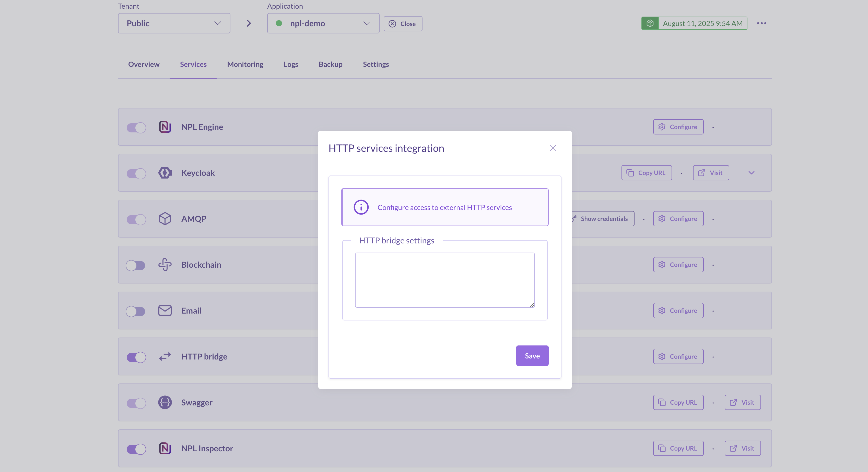This screenshot has width=868, height=472.
Task: Click the AMQP cube icon
Action: coord(165,219)
